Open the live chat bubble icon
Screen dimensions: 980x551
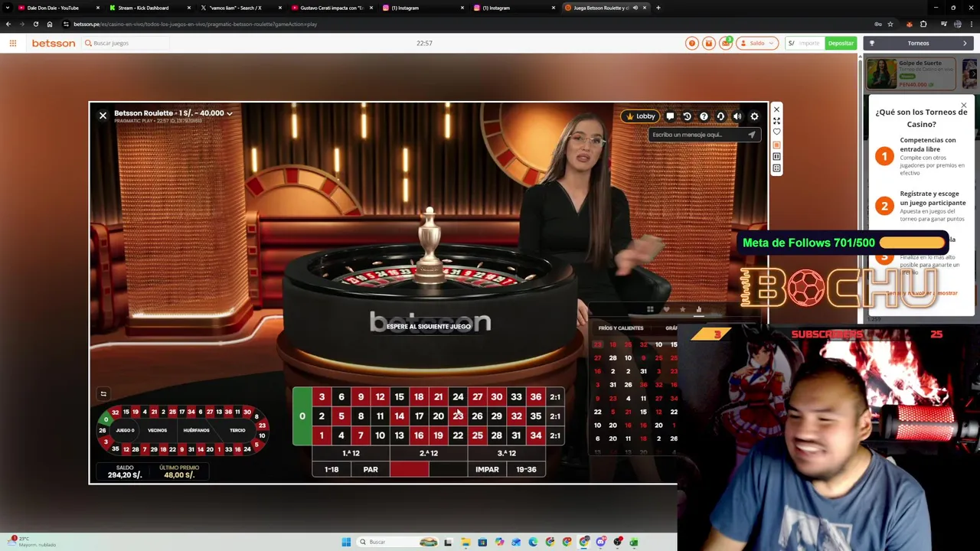click(x=670, y=116)
